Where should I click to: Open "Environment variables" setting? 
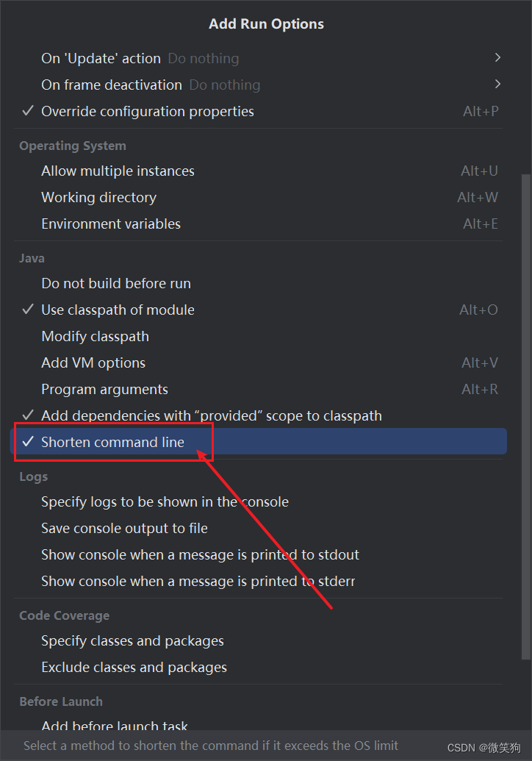pyautogui.click(x=111, y=224)
